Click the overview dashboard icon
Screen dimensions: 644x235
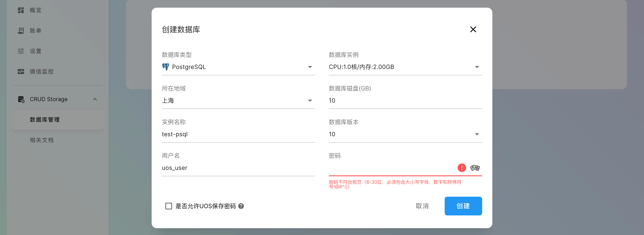[21, 10]
